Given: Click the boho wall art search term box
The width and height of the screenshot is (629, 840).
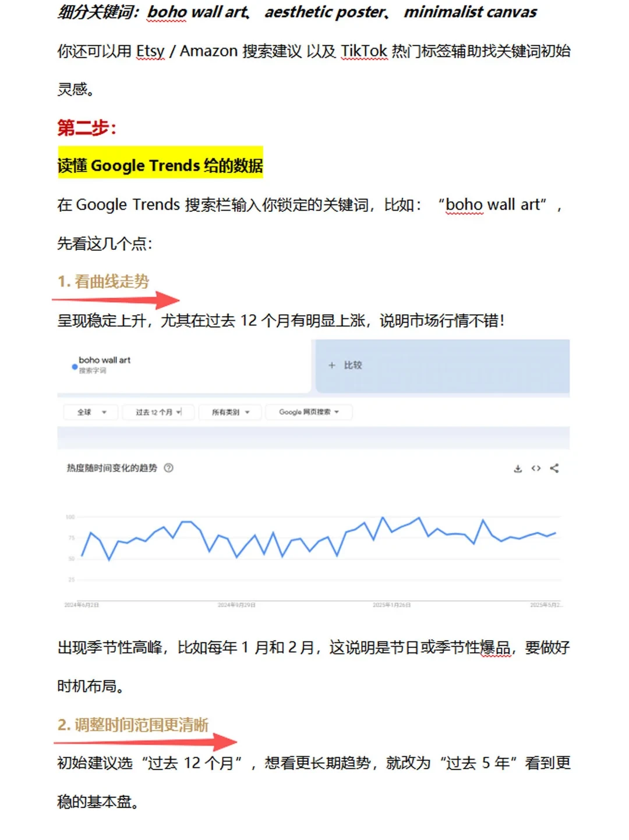Looking at the screenshot, I should point(184,366).
